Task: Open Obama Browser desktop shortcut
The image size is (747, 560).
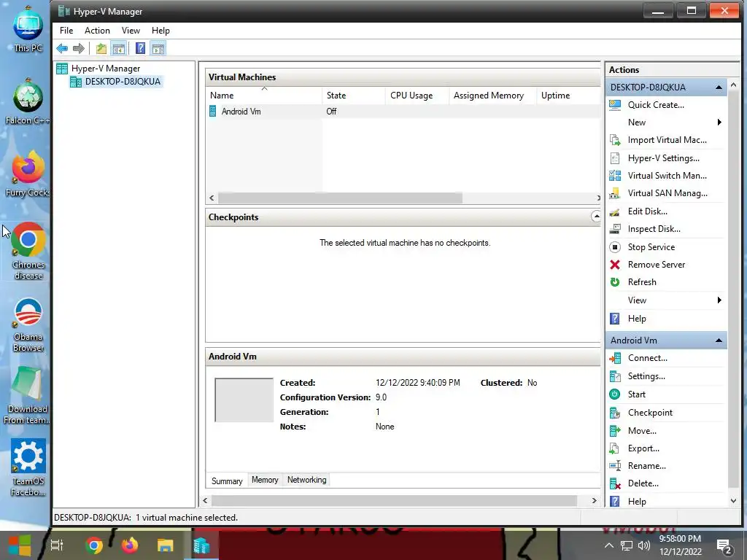Action: (28, 324)
